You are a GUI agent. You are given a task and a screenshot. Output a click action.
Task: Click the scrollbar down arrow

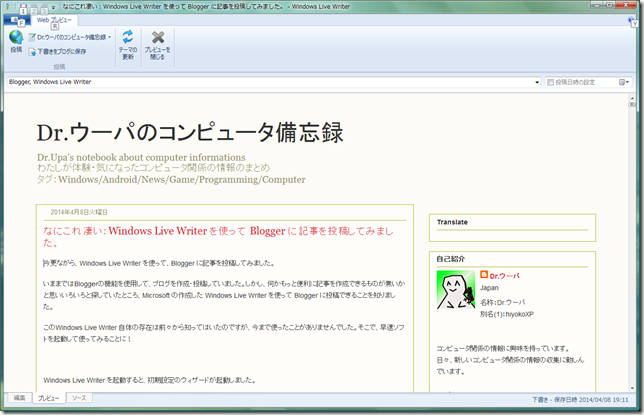[632, 388]
